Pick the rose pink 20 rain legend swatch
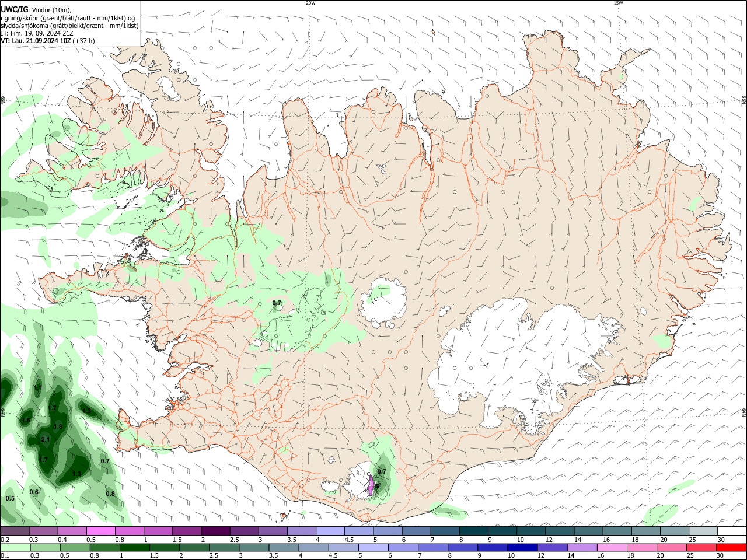747x560 pixels. coord(671,547)
